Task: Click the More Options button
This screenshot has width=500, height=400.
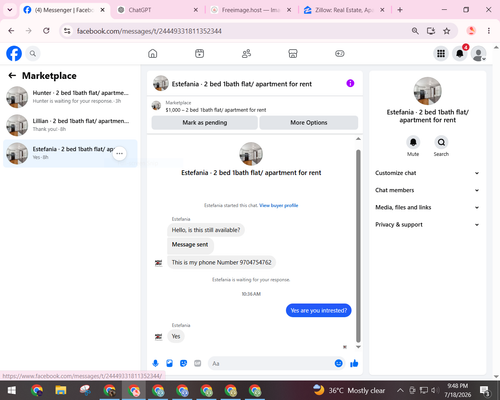Action: [309, 123]
